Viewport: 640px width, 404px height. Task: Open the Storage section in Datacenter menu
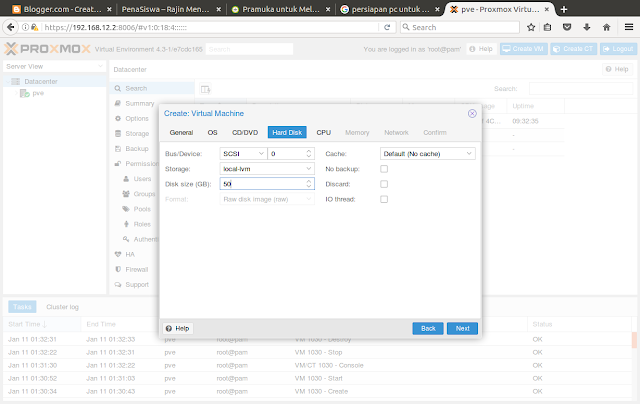(137, 134)
